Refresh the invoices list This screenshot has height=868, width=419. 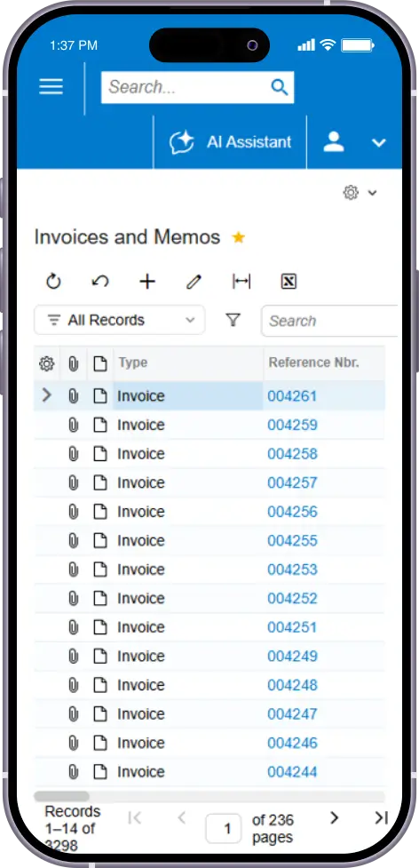click(x=53, y=282)
